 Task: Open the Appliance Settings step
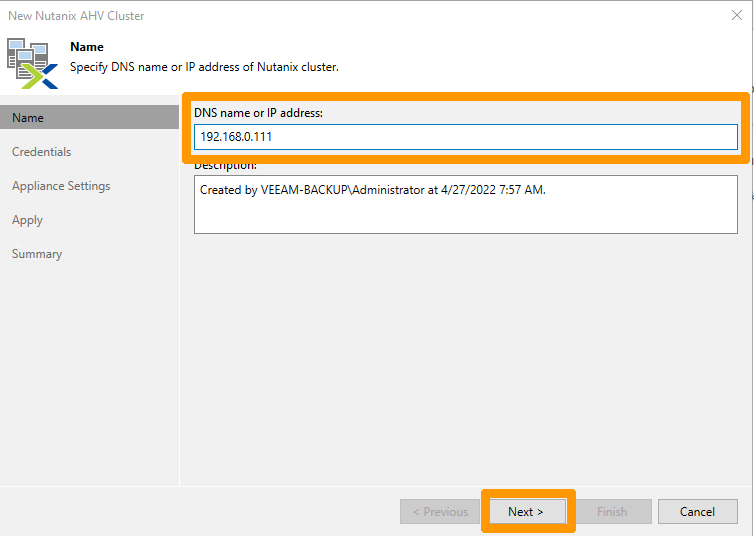click(61, 186)
